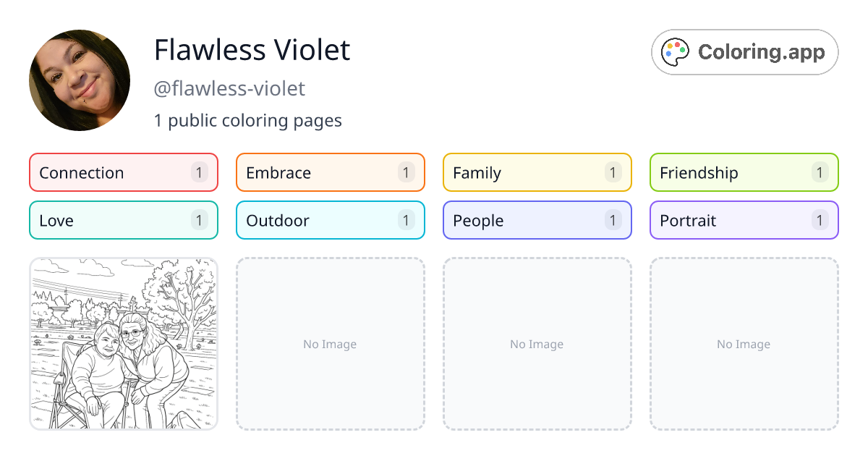This screenshot has height=456, width=868.
Task: Filter by the Love tag
Action: point(123,220)
